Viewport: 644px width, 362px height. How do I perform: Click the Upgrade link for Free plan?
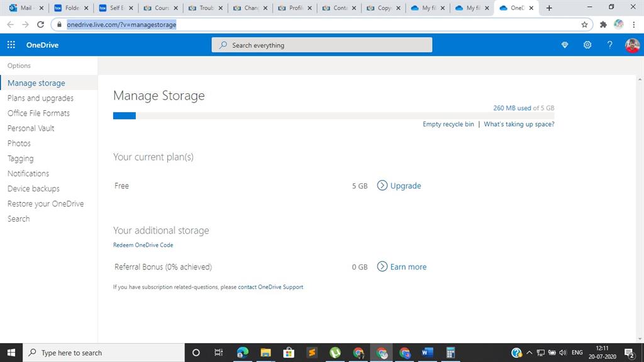(x=406, y=186)
